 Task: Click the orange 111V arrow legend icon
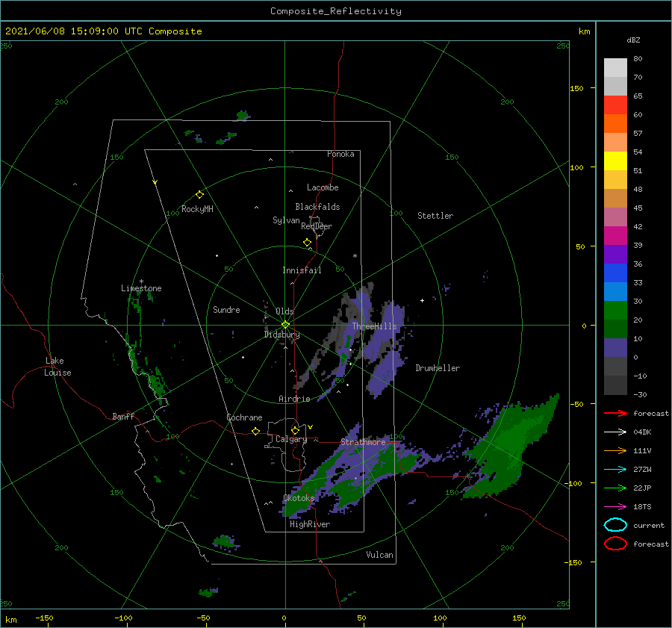615,450
